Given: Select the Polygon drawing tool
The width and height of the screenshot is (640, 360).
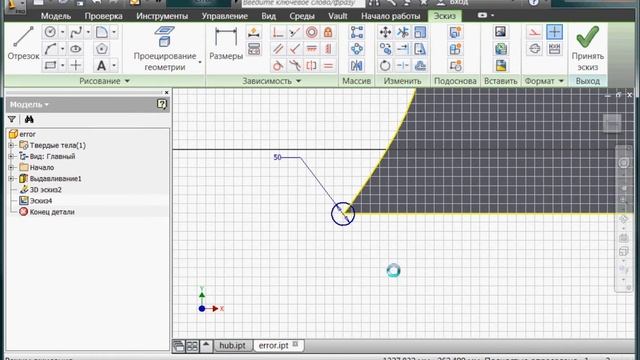Looking at the screenshot, I should (x=102, y=49).
